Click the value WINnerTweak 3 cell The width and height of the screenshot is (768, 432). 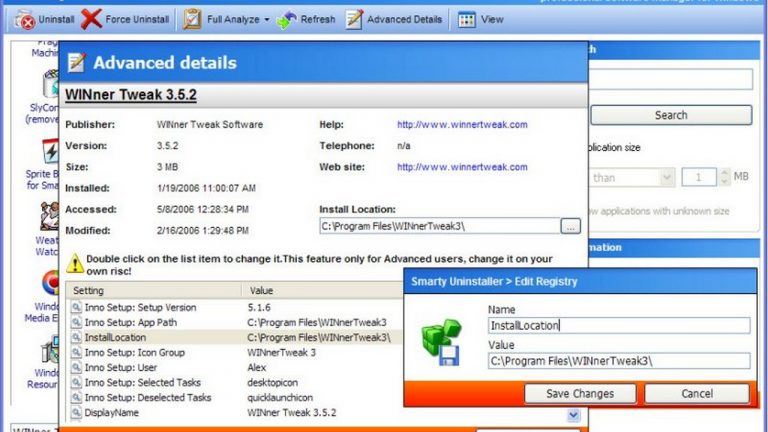(x=282, y=353)
